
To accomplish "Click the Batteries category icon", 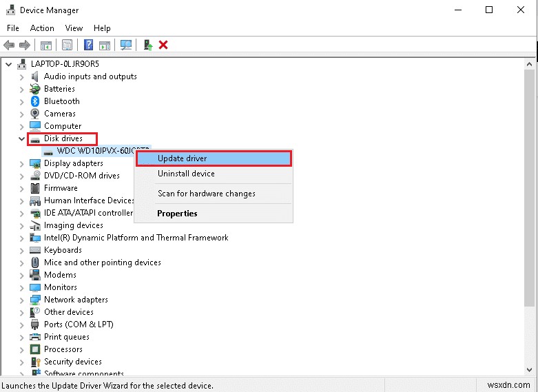I will click(35, 89).
